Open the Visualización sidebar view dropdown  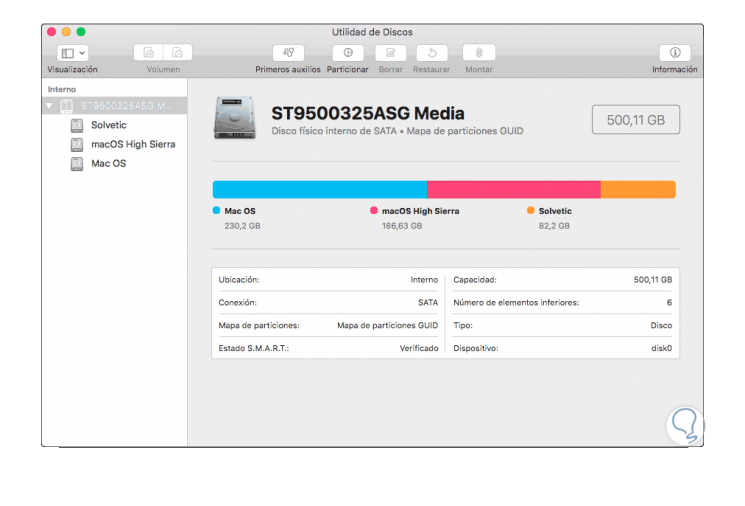click(73, 53)
